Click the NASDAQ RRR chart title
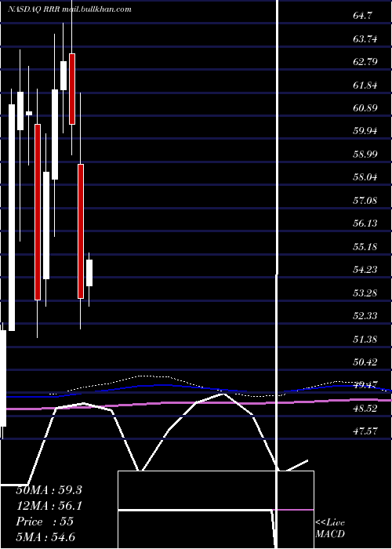The height and width of the screenshot is (549, 392). pyautogui.click(x=70, y=9)
